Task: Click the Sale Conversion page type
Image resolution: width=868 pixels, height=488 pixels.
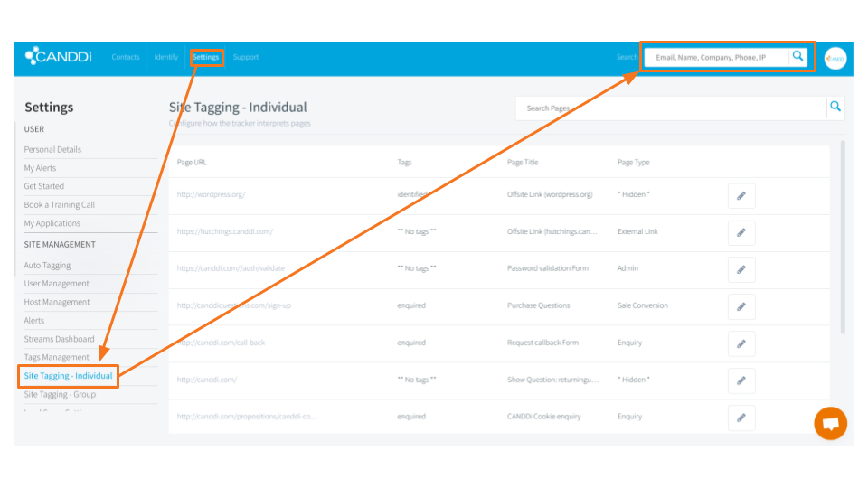Action: (x=643, y=305)
